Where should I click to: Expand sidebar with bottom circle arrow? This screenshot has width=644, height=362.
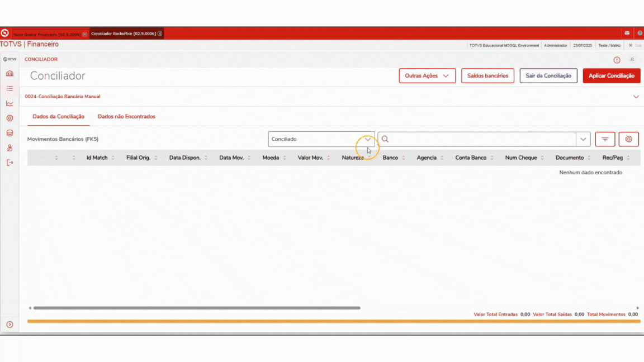click(10, 325)
